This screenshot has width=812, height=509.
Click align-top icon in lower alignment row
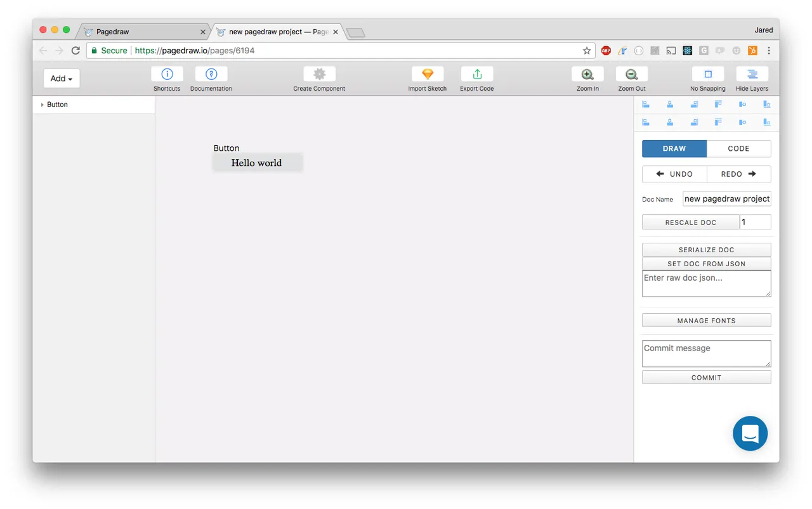[x=718, y=122]
